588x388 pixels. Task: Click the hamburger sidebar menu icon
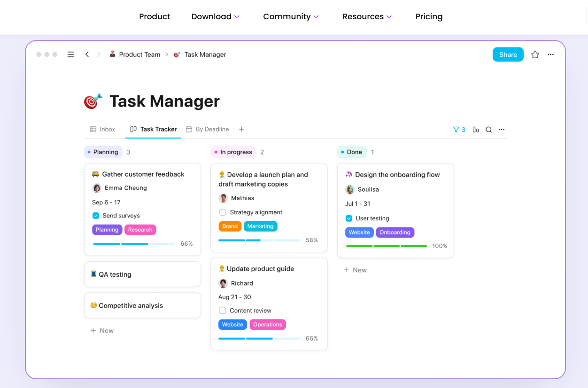[x=71, y=54]
